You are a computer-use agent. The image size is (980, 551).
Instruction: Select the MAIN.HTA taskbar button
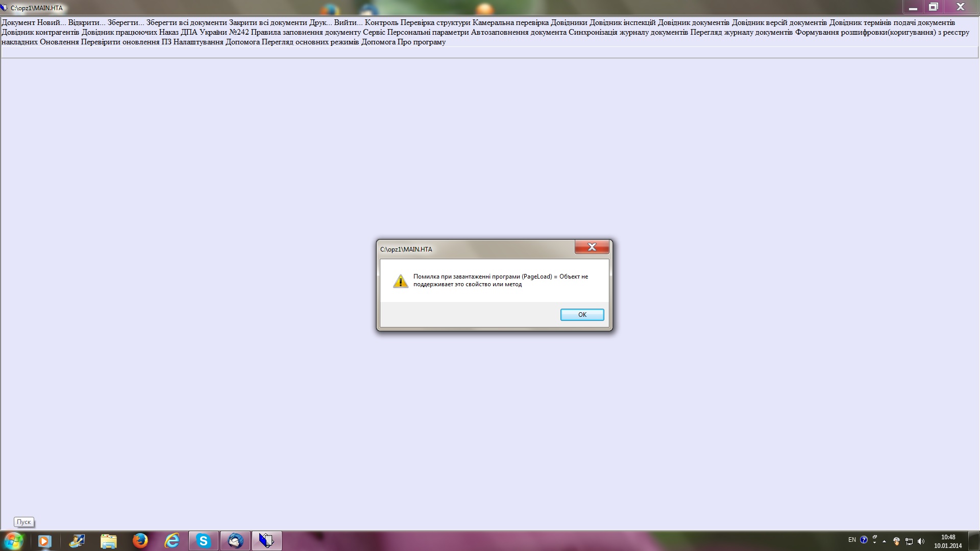266,541
